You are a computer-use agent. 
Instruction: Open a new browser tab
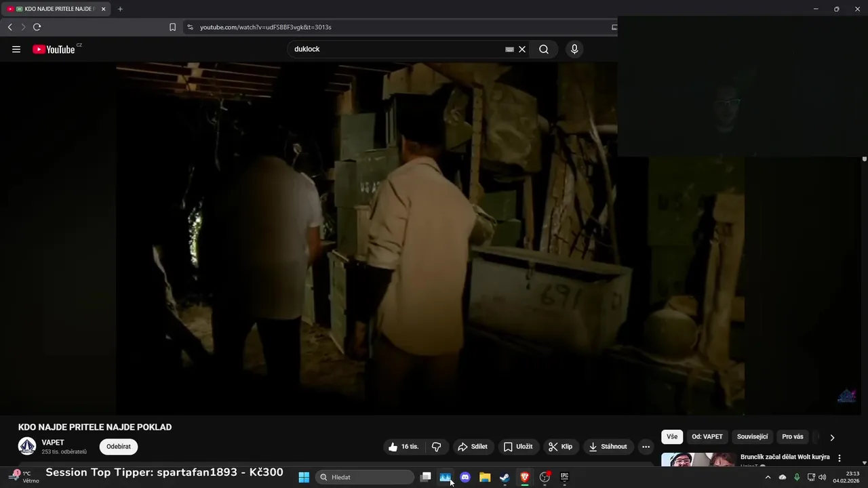point(120,9)
